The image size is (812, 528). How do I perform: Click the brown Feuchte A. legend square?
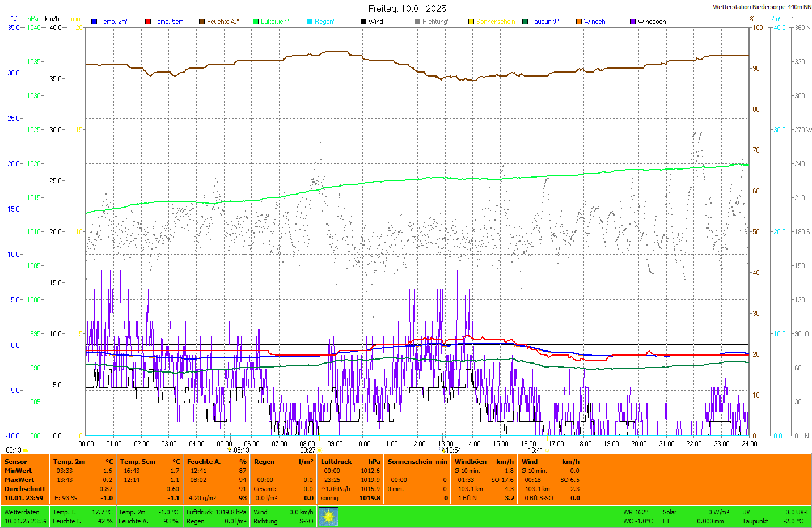(202, 22)
